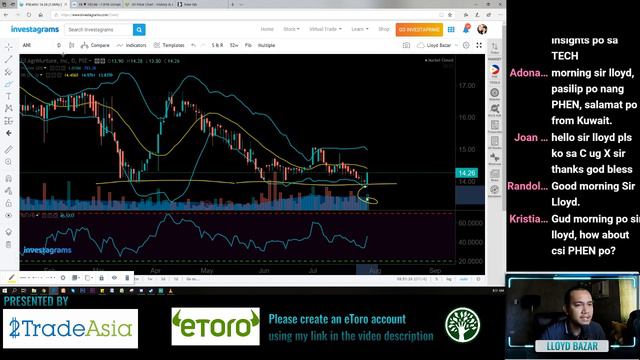
Task: Click the Go to date button
Action: (x=192, y=279)
